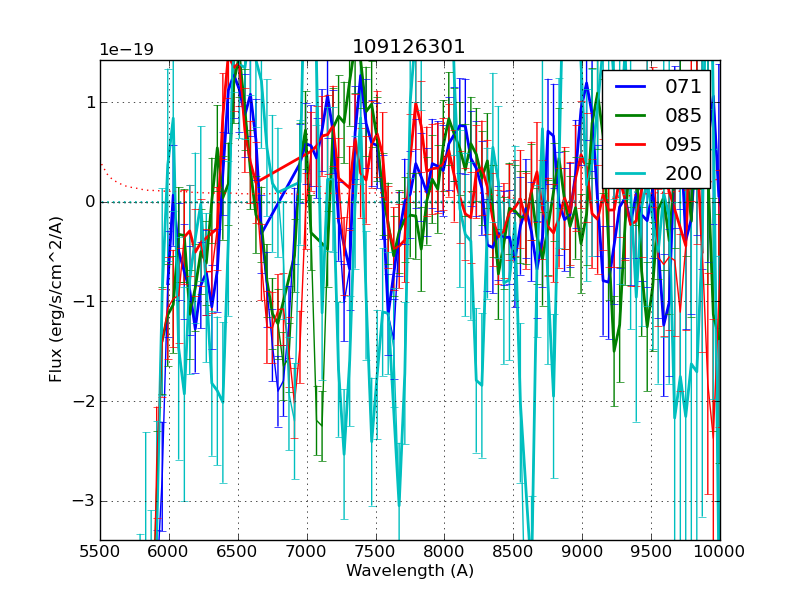Click the green line swatch in legend

[631, 116]
